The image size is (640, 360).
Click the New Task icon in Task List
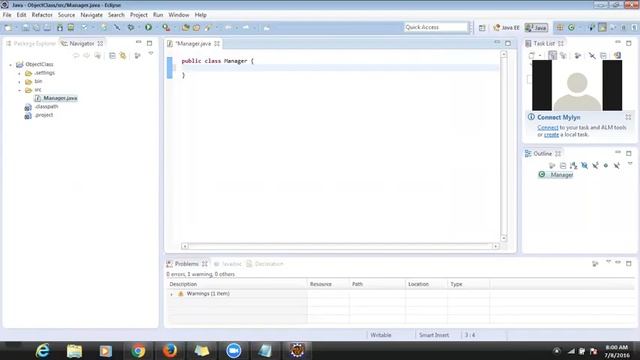coord(532,56)
